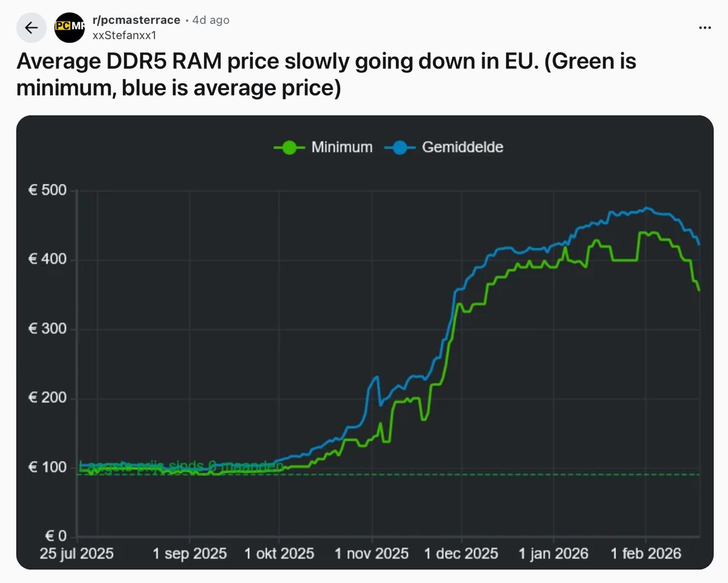728x583 pixels.
Task: Click the '4d ago' post timestamp
Action: pos(210,20)
